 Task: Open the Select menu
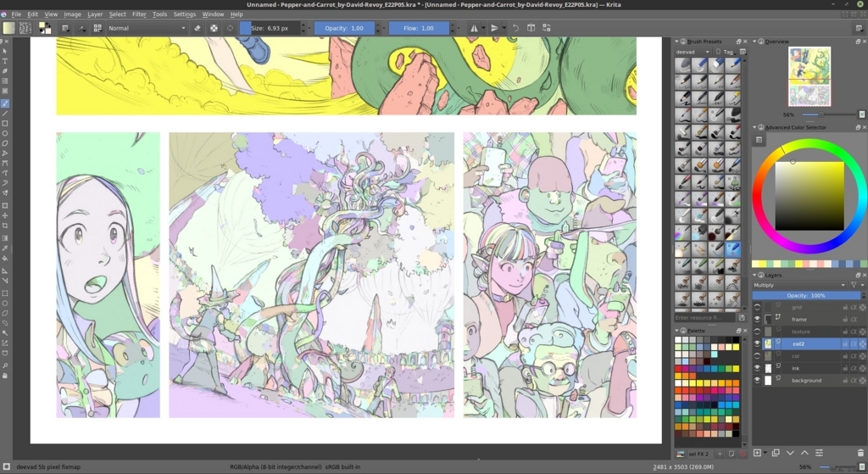click(117, 14)
